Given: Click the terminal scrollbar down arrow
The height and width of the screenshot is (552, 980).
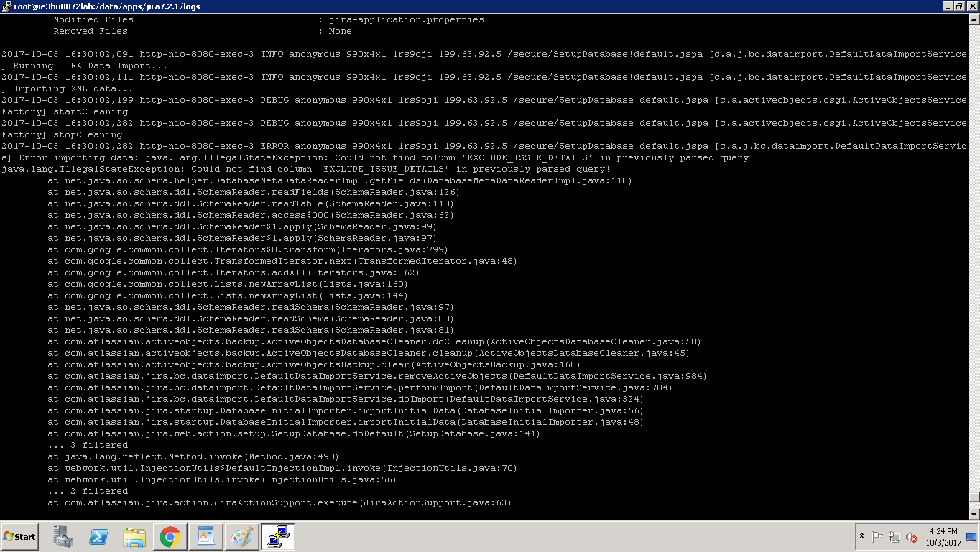Looking at the screenshot, I should (974, 514).
